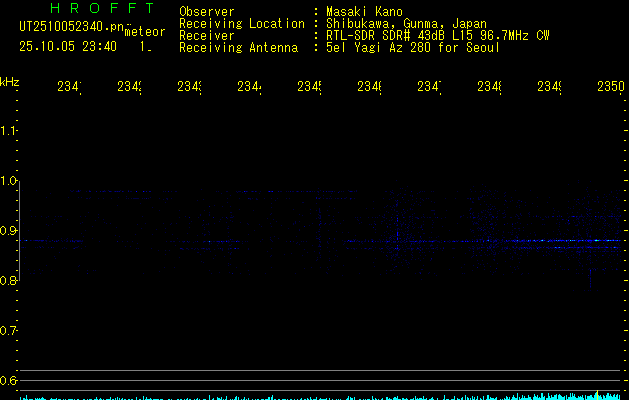Click the 0.8 kHz frequency tick
The height and width of the screenshot is (400, 629).
point(9,281)
